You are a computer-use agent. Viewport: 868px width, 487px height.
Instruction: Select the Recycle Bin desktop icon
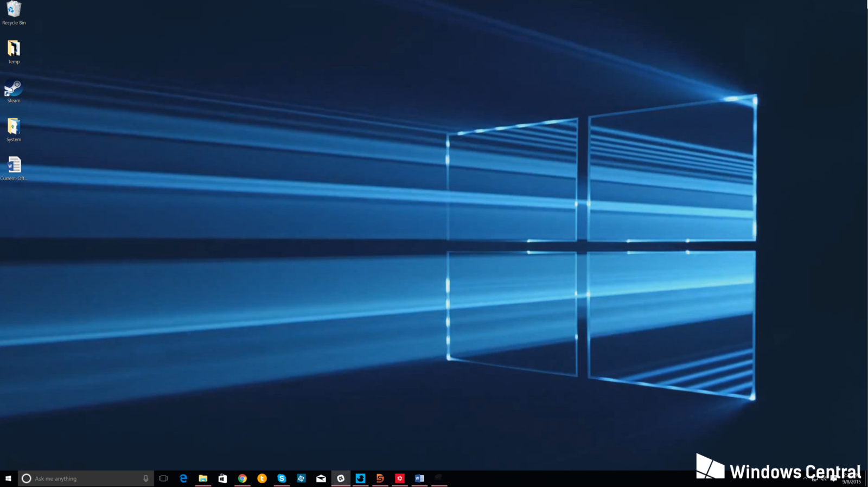pyautogui.click(x=14, y=12)
